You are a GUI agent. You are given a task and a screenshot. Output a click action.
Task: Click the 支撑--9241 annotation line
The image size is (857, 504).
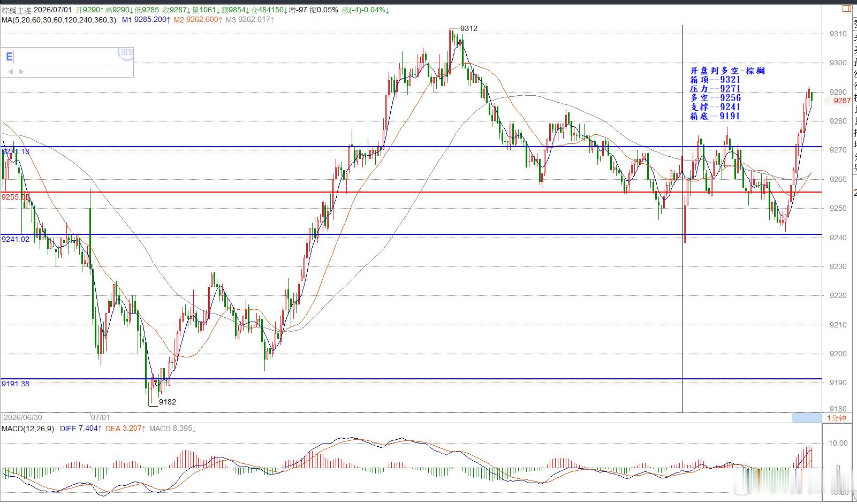pos(715,107)
